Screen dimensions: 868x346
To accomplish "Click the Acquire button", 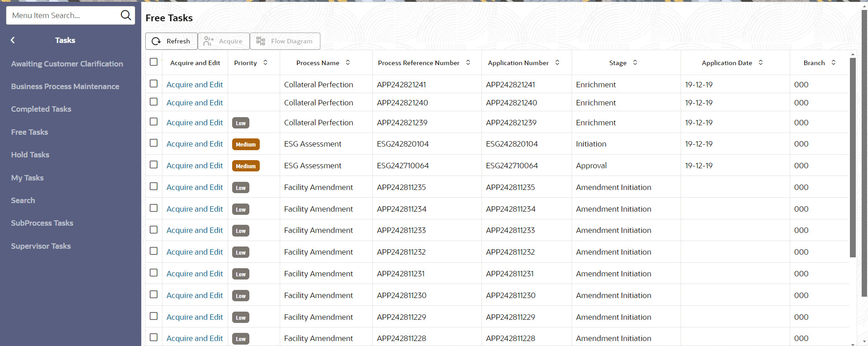I will click(224, 41).
